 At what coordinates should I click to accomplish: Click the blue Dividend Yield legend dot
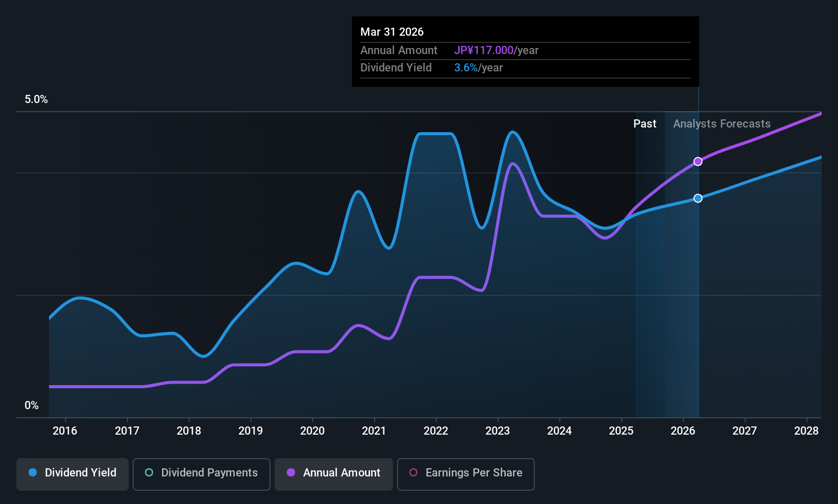[x=33, y=472]
